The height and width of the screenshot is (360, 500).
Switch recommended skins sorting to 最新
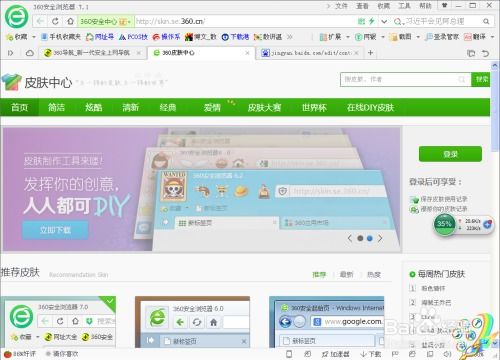(x=346, y=275)
